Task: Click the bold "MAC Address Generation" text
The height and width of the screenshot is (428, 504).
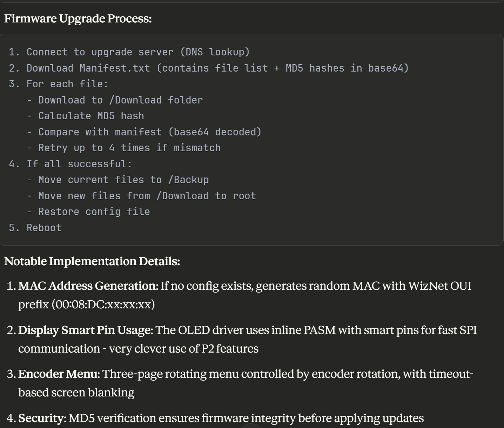Action: coord(87,286)
